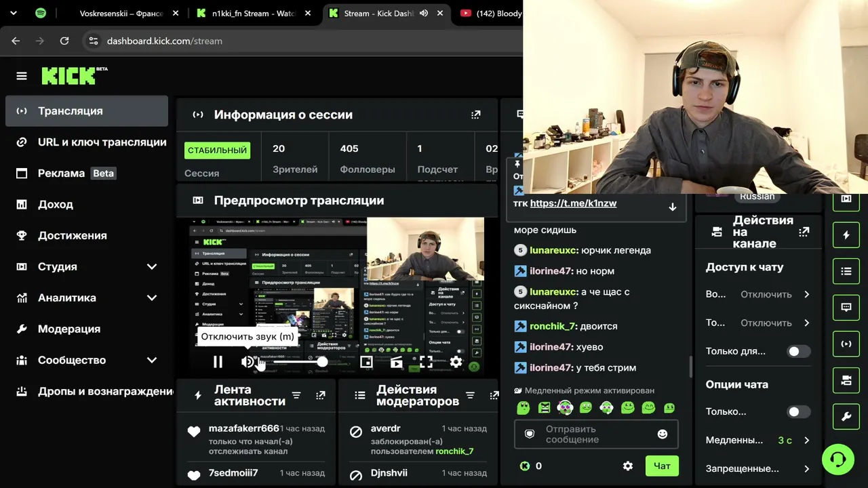
Task: Click the lightning icon in the right rail
Action: point(846,235)
